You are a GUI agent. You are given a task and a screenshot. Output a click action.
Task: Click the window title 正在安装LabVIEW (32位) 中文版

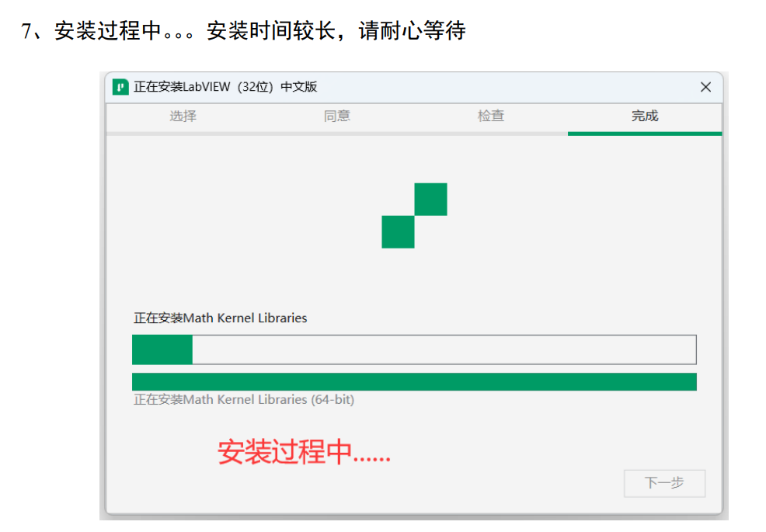pos(225,87)
